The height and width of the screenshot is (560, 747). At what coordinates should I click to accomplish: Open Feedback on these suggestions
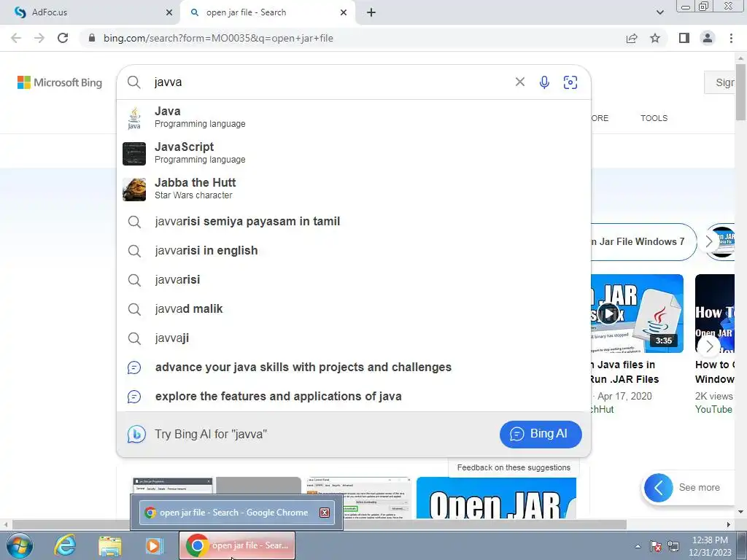514,467
